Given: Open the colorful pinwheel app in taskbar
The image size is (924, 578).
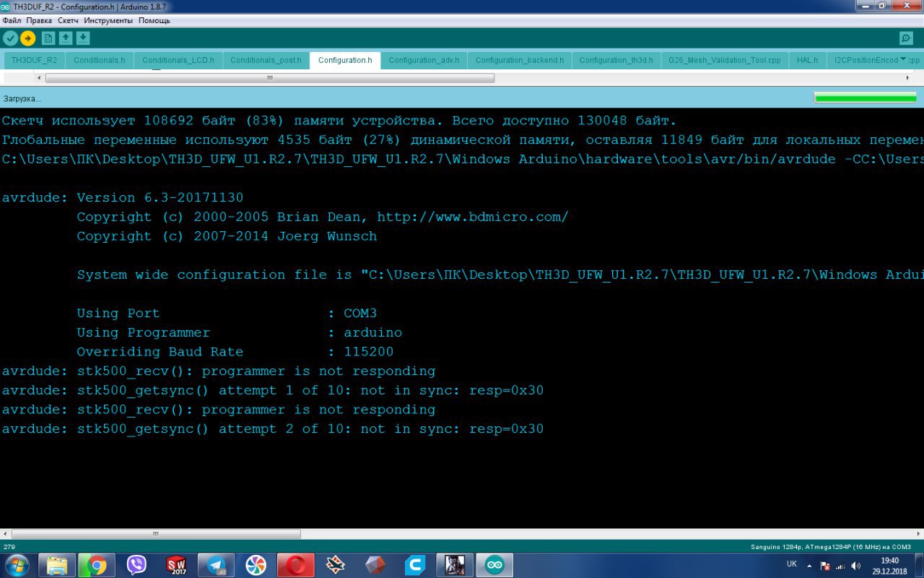Looking at the screenshot, I should pos(256,565).
